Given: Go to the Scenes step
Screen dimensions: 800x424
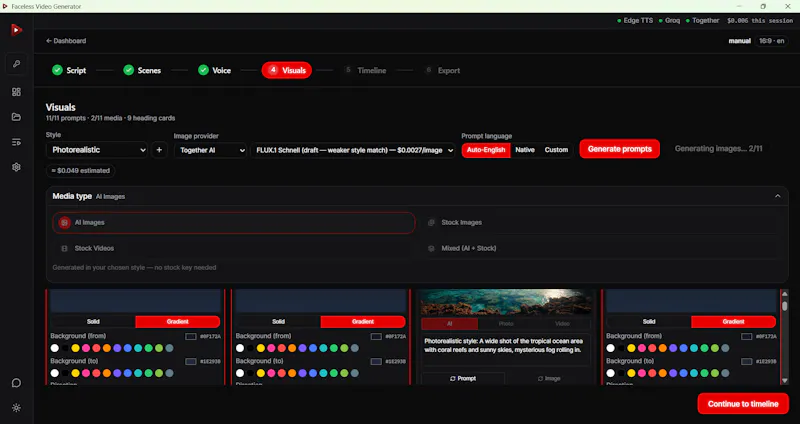Looking at the screenshot, I should 142,70.
